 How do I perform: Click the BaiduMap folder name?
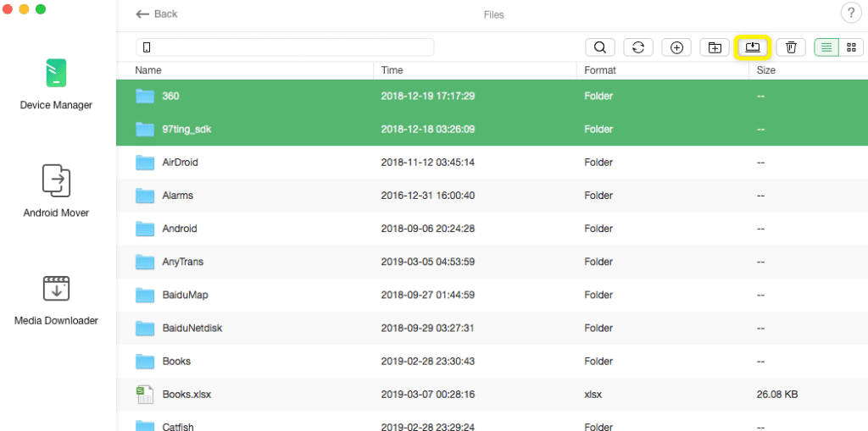click(185, 295)
